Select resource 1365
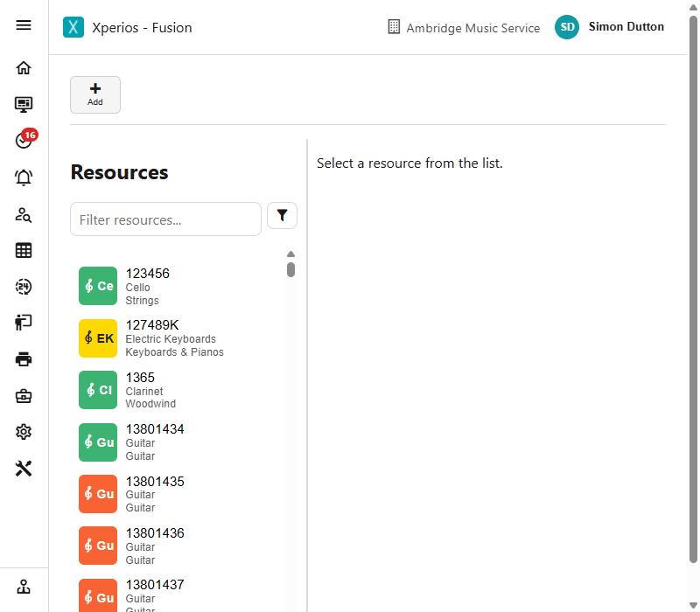The height and width of the screenshot is (612, 700). [140, 378]
